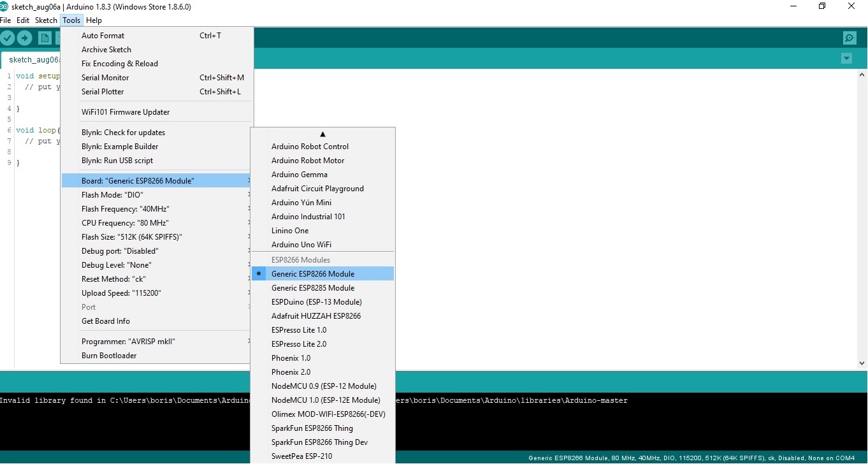Click the Verify checkmark toolbar icon

coord(8,38)
